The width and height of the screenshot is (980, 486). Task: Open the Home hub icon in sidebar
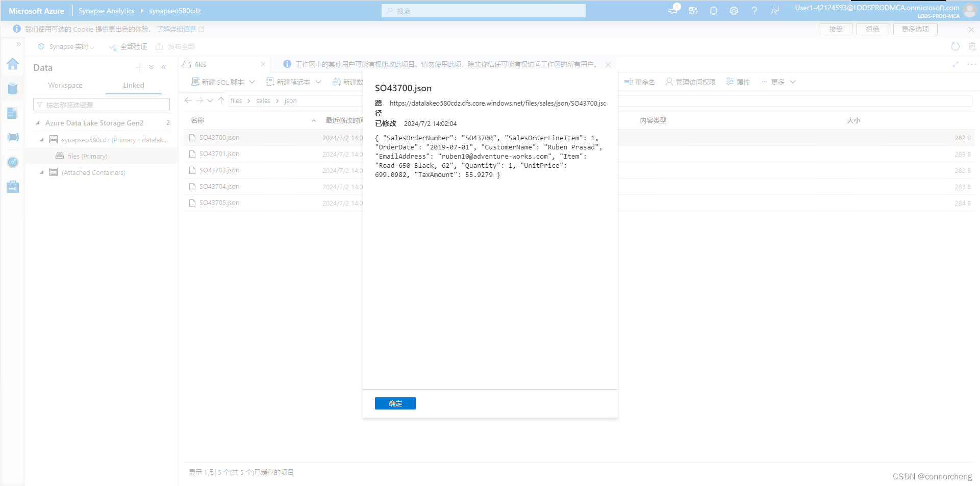tap(13, 64)
